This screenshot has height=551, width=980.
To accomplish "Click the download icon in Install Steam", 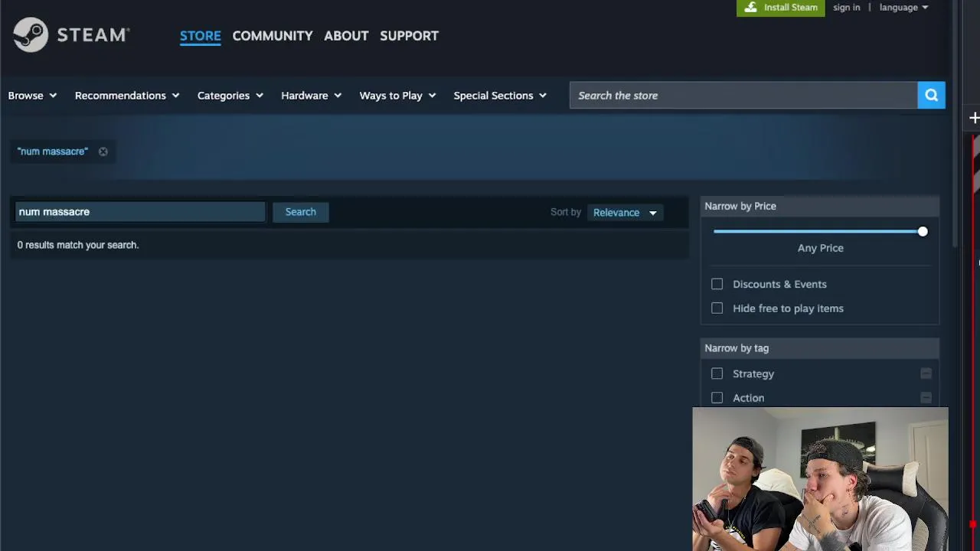I will click(750, 8).
